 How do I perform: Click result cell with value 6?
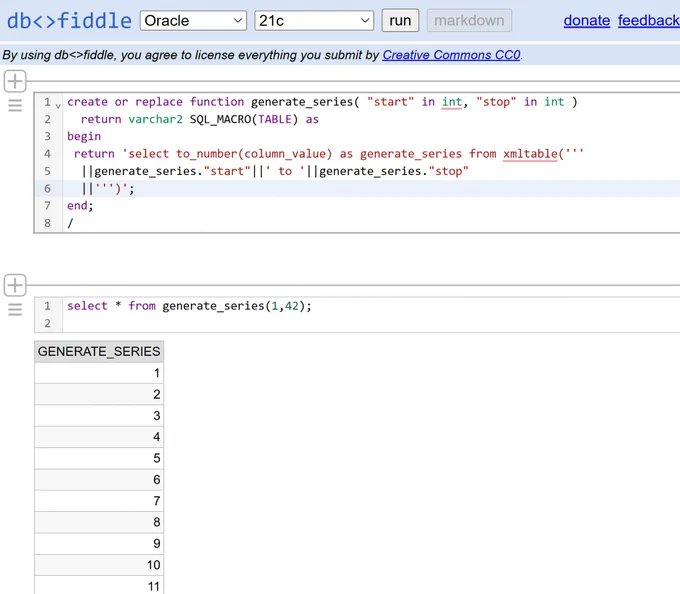pos(99,480)
